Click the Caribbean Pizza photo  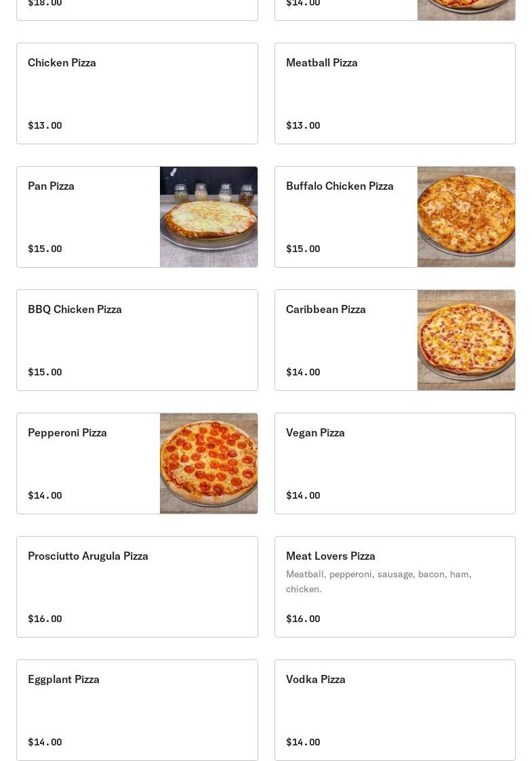466,340
